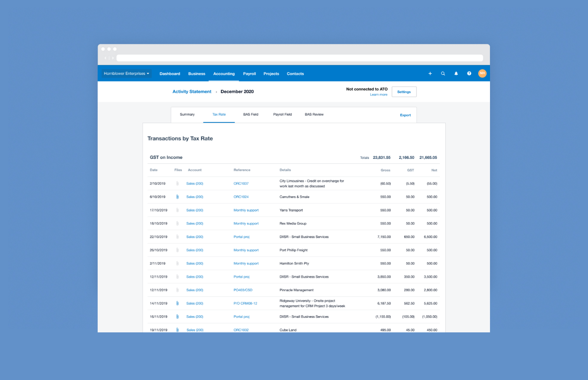The width and height of the screenshot is (588, 380).
Task: Click the Settings button
Action: [x=404, y=92]
